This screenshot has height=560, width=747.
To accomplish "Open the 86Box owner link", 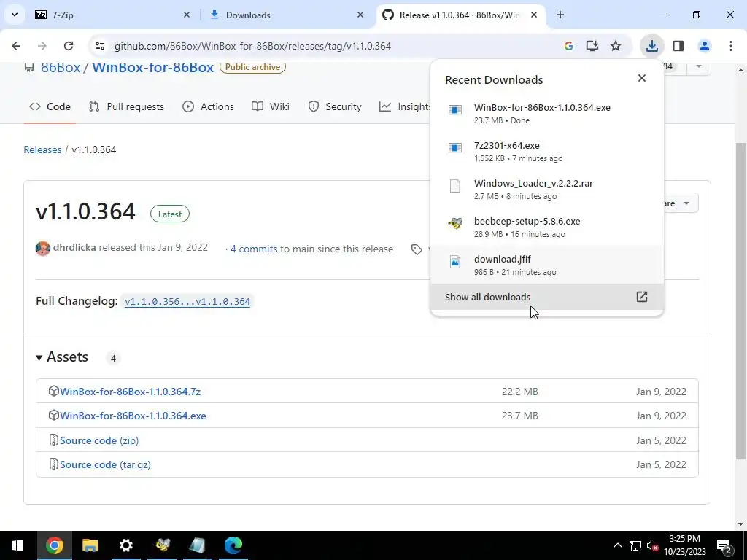I will tap(61, 67).
